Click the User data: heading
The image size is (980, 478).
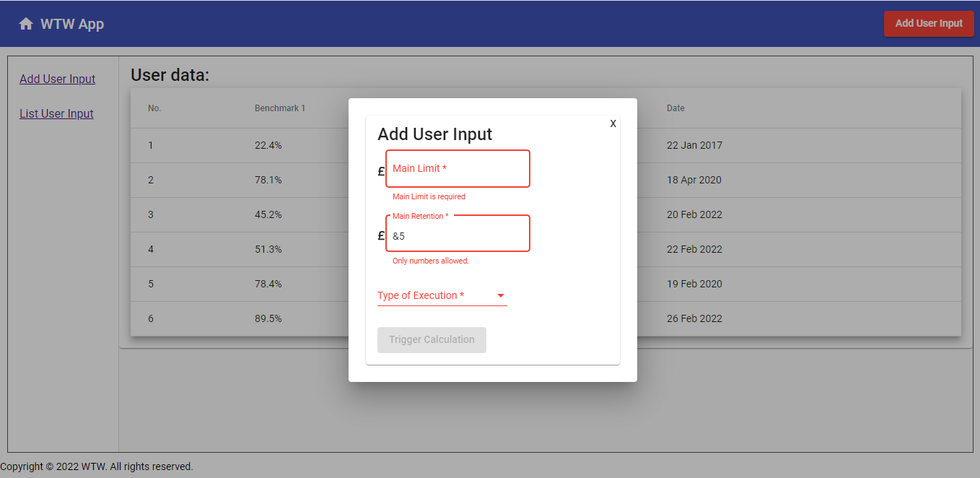tap(170, 74)
